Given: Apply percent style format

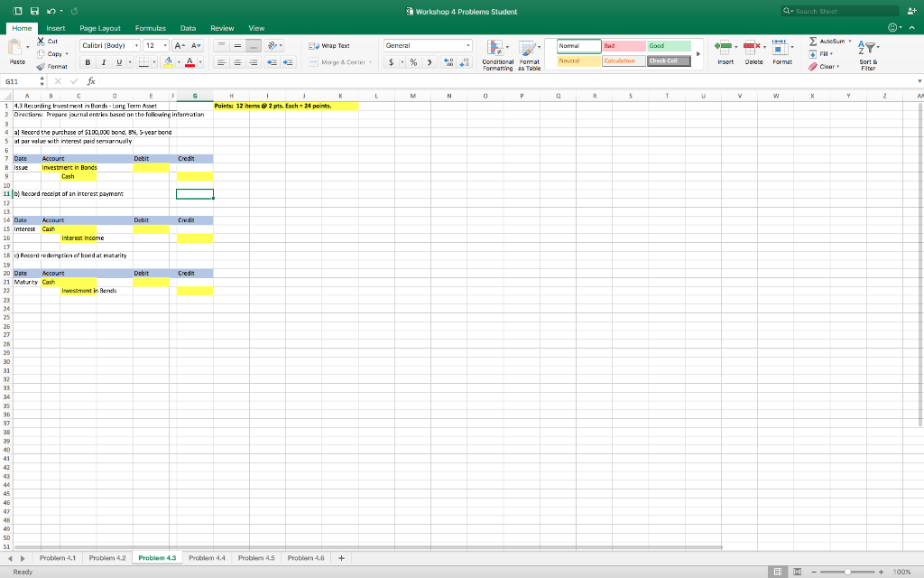Looking at the screenshot, I should [413, 62].
